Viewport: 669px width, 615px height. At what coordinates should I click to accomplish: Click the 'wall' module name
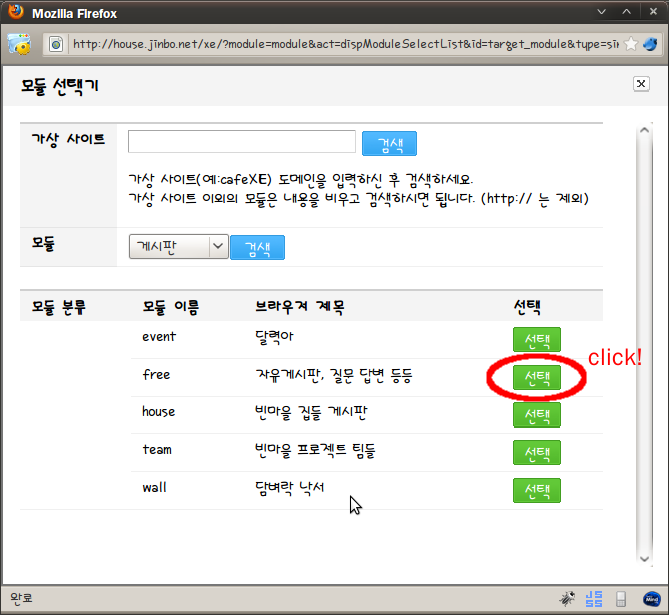pos(154,487)
